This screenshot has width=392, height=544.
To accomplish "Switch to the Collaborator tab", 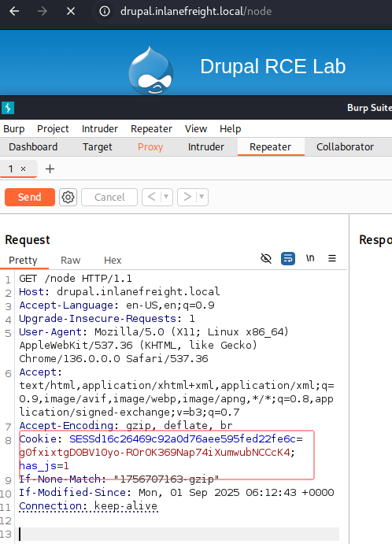I will point(346,147).
